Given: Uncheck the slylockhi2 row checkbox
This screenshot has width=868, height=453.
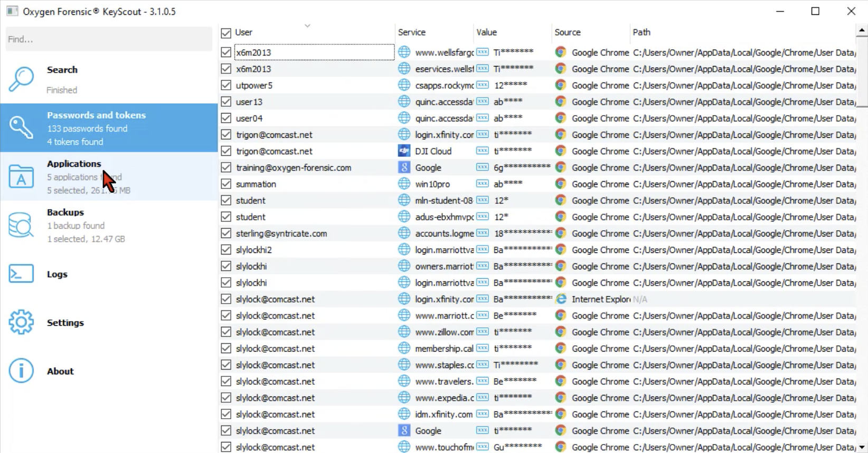Looking at the screenshot, I should (x=226, y=250).
